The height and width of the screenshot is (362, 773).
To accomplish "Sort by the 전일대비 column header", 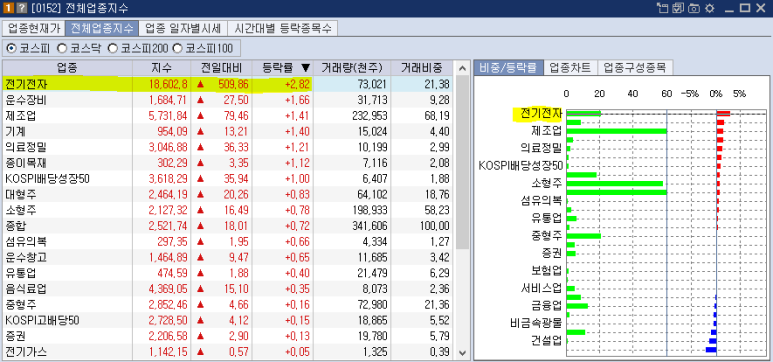I will point(221,68).
